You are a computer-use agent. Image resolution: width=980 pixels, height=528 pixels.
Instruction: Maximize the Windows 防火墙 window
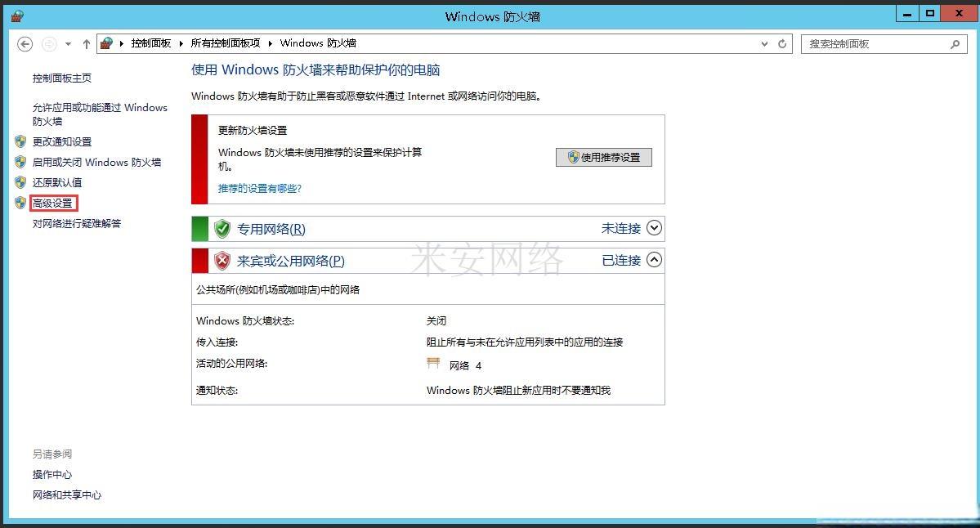coord(930,14)
